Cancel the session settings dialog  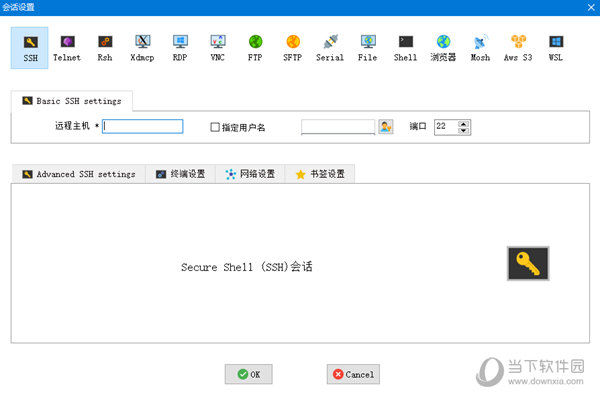353,374
